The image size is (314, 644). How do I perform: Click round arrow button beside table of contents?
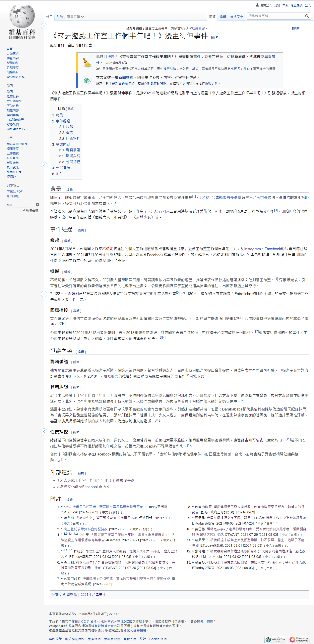coord(44,165)
